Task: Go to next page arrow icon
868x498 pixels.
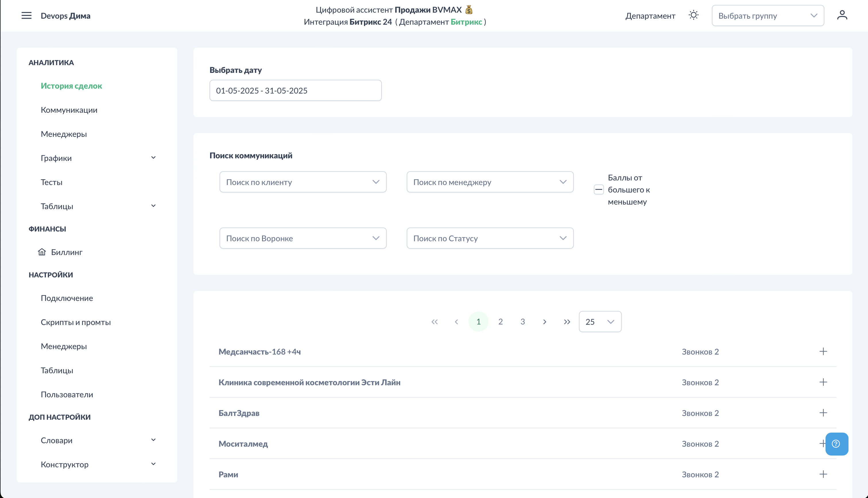Action: 545,322
